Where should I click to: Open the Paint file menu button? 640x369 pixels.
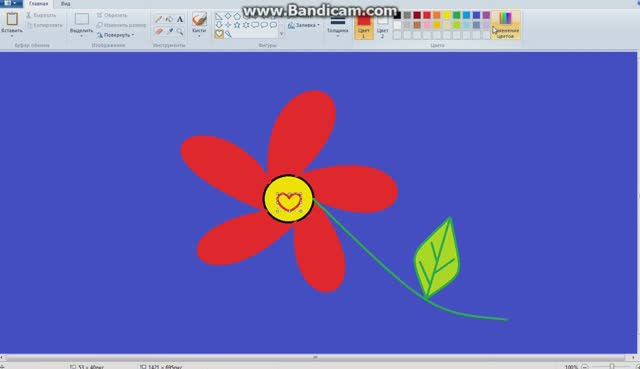11,3
